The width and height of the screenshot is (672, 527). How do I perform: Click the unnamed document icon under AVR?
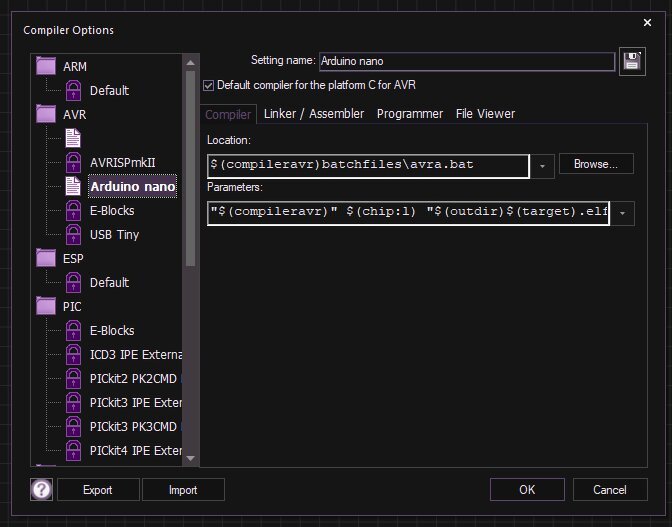click(x=73, y=138)
